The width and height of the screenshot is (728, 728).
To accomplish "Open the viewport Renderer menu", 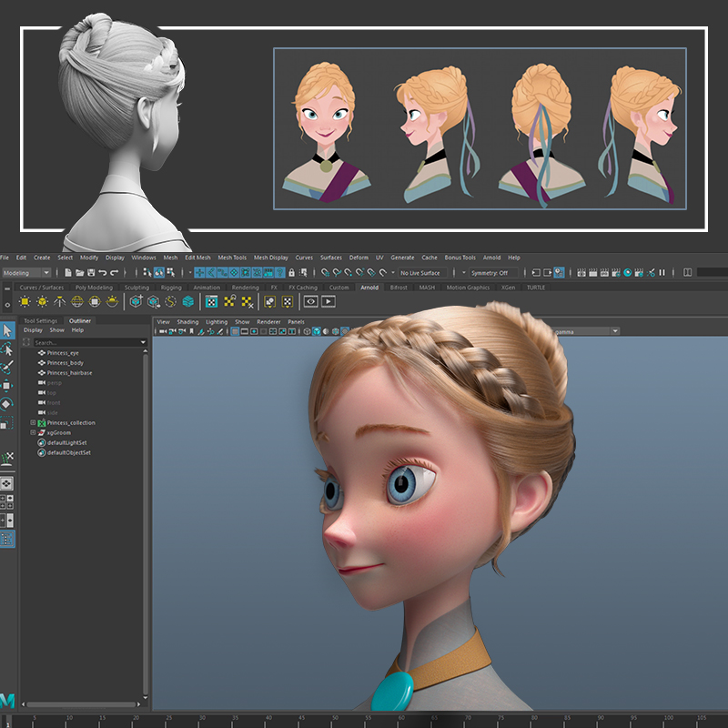I will pos(268,322).
